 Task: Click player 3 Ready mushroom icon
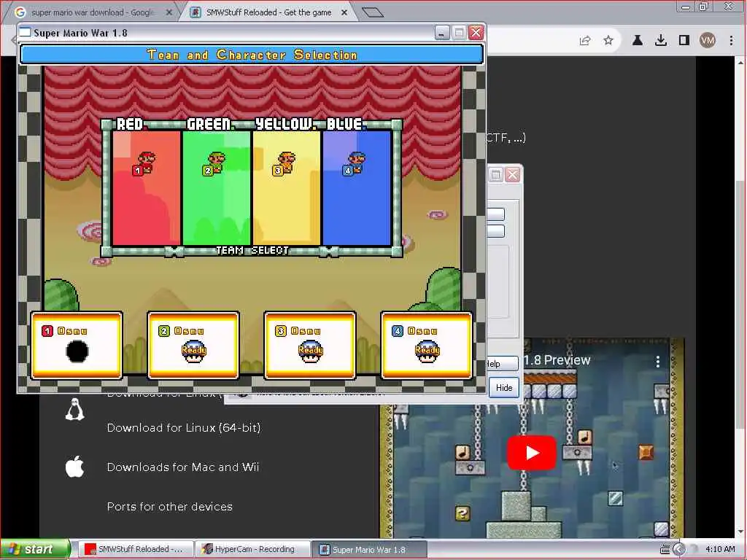(x=310, y=351)
